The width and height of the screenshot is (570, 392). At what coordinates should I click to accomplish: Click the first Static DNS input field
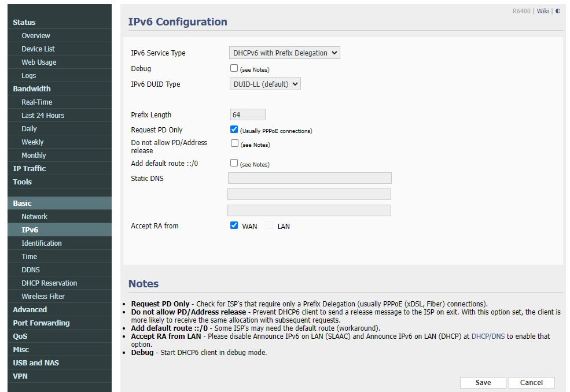[x=310, y=178]
